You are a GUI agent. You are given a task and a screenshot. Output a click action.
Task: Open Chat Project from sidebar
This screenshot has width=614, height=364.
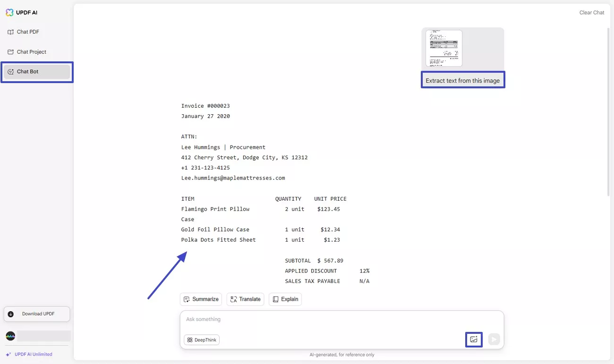coord(37,52)
